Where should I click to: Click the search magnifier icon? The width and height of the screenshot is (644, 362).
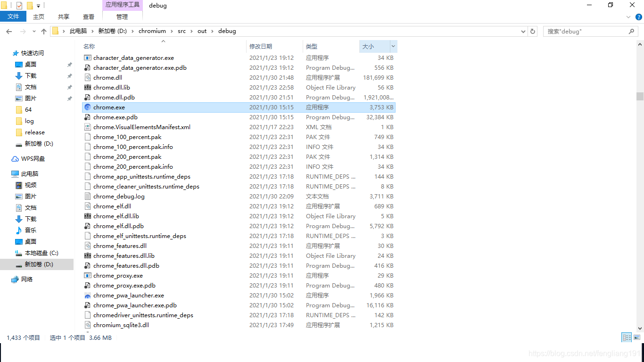pos(631,31)
